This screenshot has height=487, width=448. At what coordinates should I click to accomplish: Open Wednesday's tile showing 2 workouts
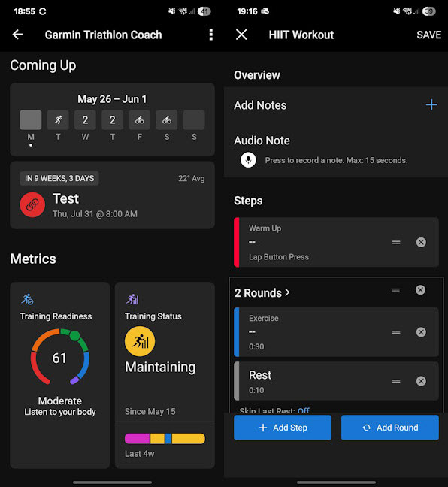85,119
